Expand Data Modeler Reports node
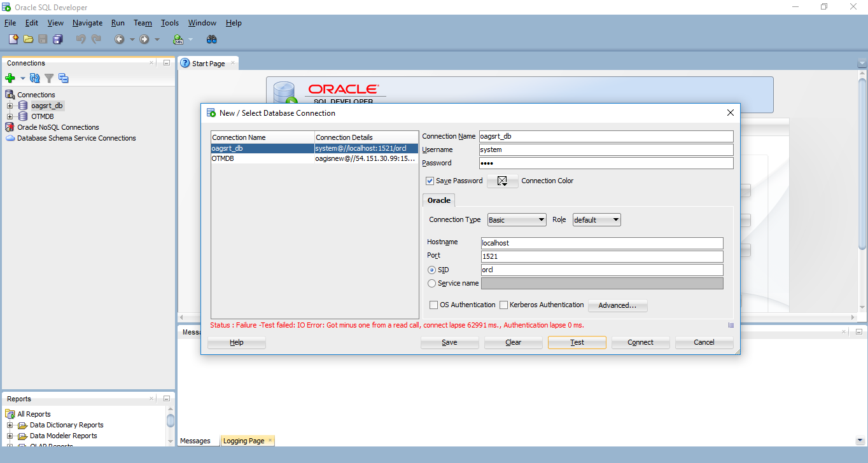Viewport: 868px width, 463px height. (10, 436)
